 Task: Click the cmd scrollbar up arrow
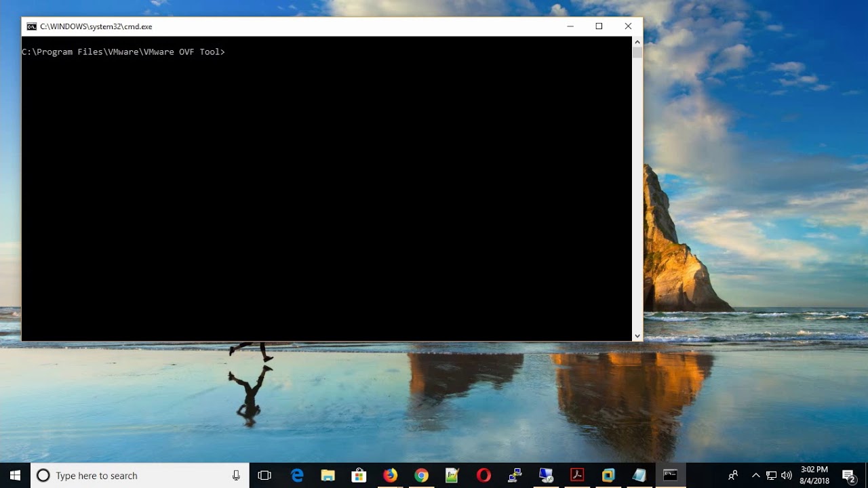(x=637, y=42)
